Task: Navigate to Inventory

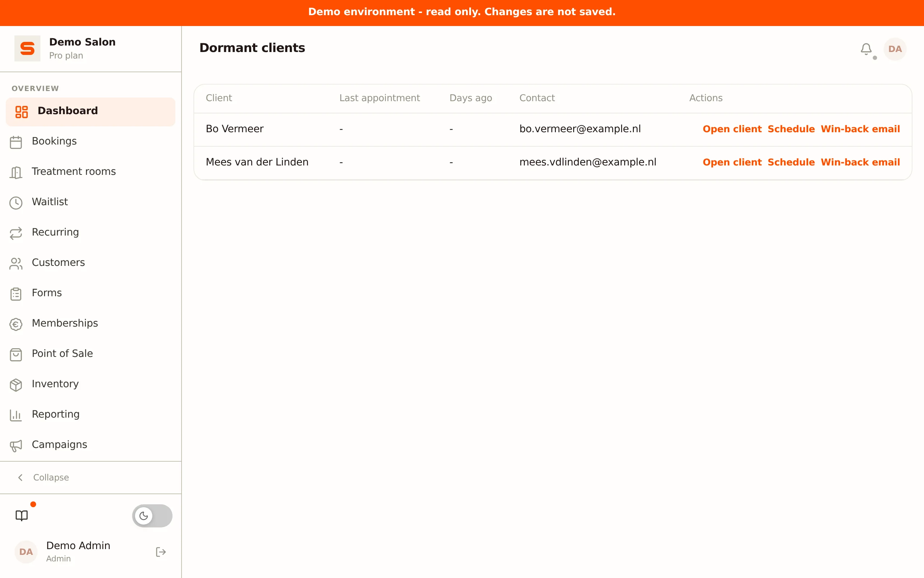Action: (91, 385)
